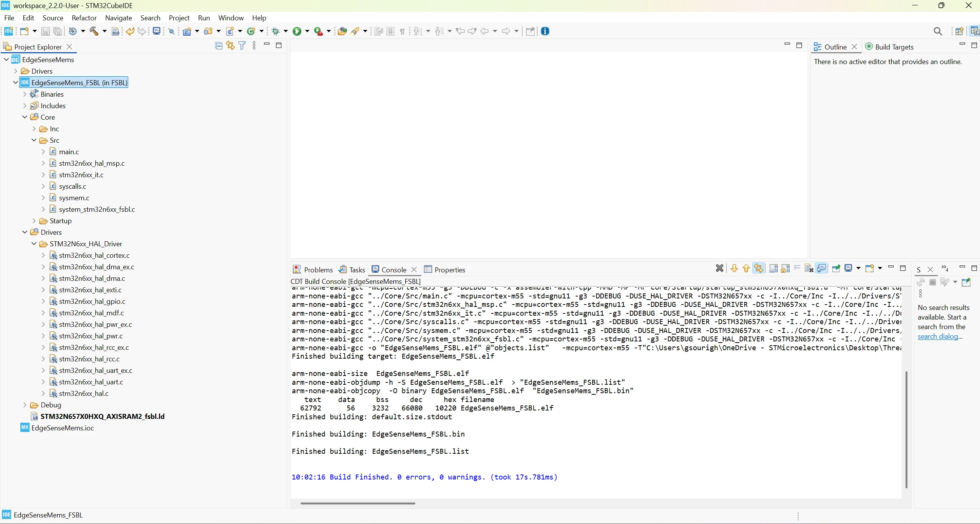Click the Build hammer icon in toolbar

click(94, 31)
